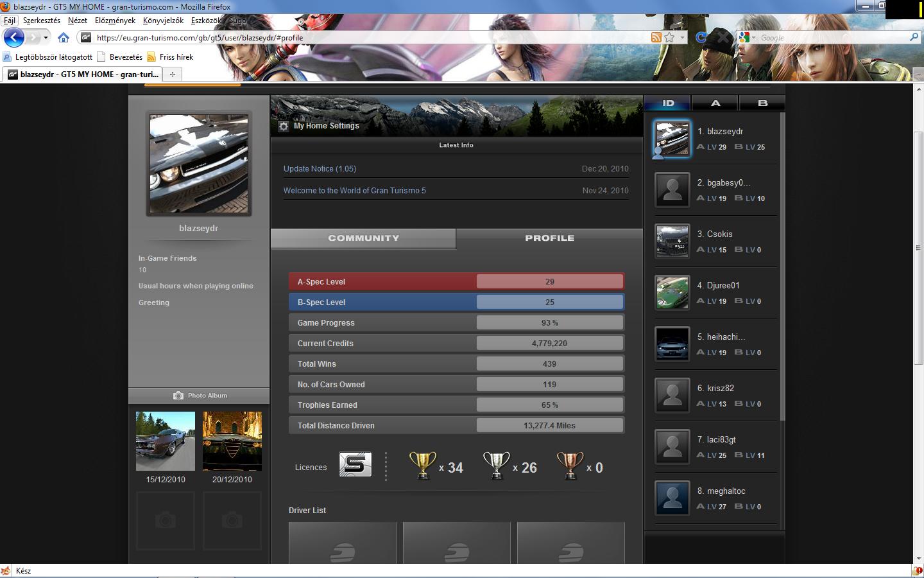Open bgabesy0 placeholder avatar
Viewport: 924px width, 578px height.
tap(672, 190)
